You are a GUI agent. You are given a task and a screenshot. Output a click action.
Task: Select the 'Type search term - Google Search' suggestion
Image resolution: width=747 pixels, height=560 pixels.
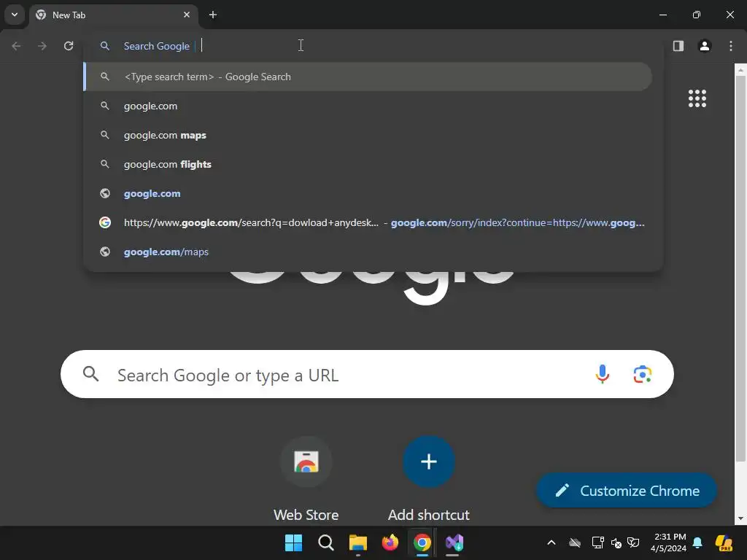368,77
